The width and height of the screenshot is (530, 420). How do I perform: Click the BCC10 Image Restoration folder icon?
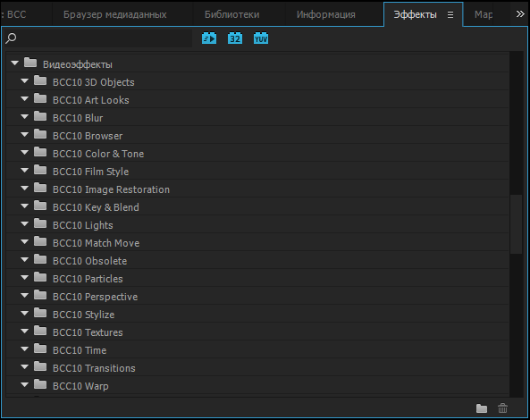click(40, 188)
